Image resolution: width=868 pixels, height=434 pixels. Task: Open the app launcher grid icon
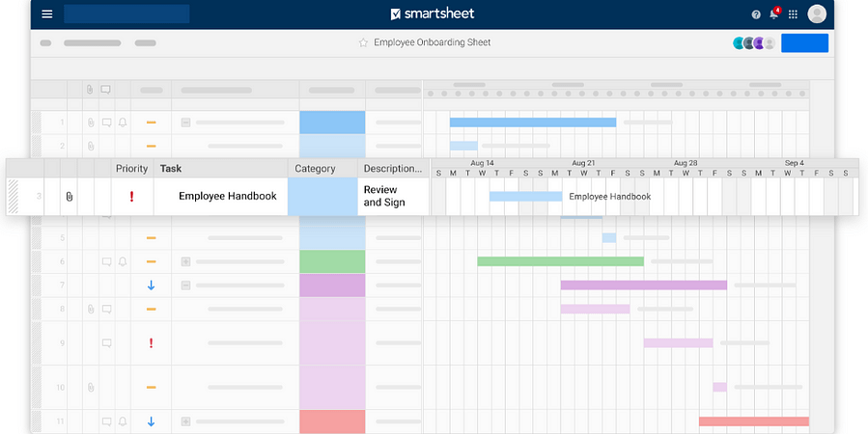793,14
